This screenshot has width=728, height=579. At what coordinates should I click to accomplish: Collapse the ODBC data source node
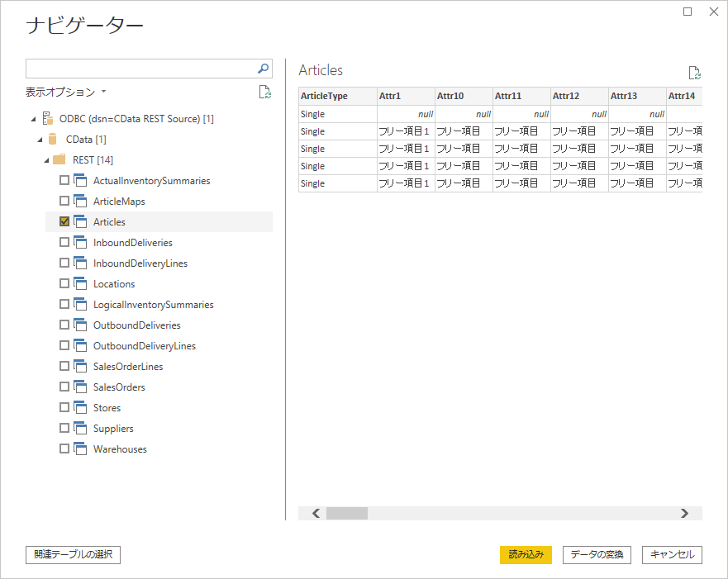pyautogui.click(x=33, y=119)
